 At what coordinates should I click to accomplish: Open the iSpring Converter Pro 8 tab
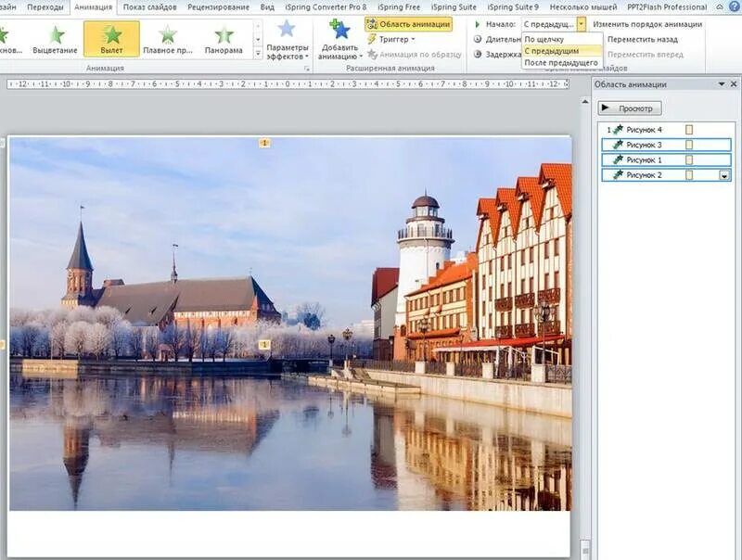pyautogui.click(x=326, y=7)
